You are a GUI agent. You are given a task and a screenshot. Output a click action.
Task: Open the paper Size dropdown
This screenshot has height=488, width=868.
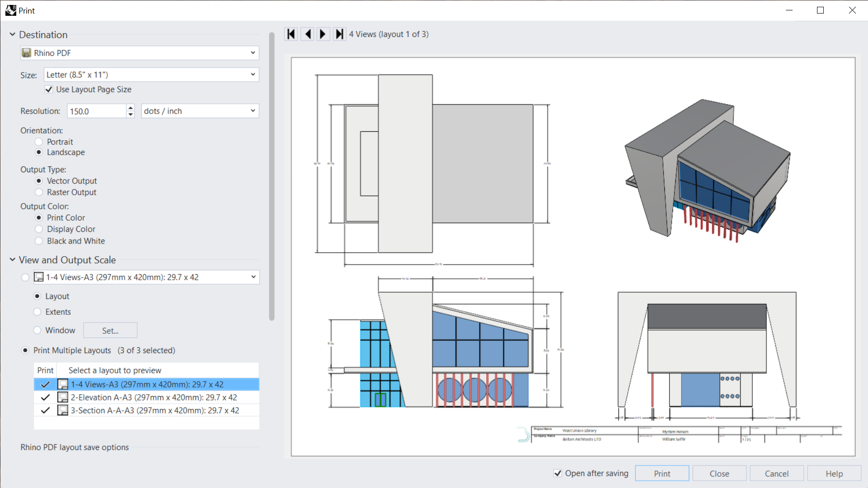click(x=151, y=74)
